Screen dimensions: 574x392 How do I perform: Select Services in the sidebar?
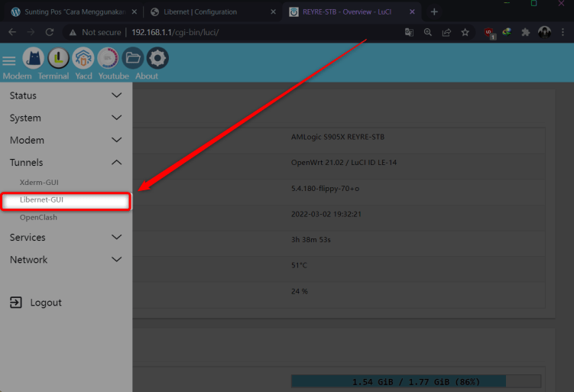click(28, 238)
